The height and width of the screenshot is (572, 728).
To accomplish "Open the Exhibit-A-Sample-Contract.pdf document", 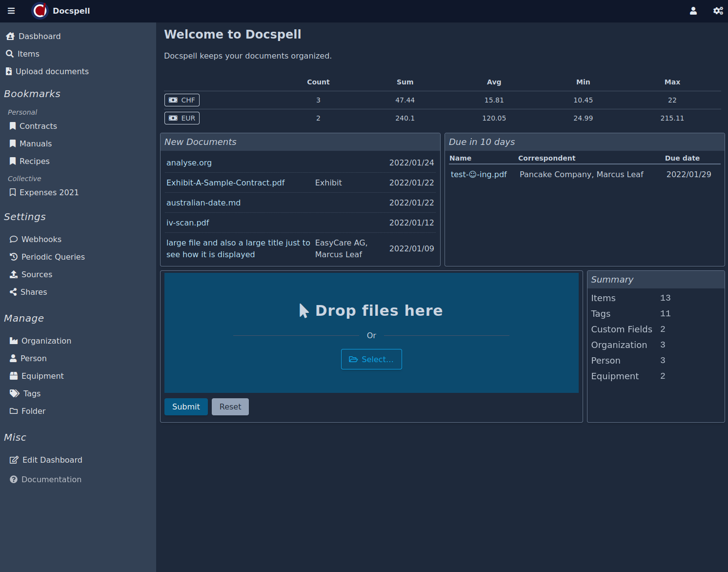I will click(x=225, y=183).
